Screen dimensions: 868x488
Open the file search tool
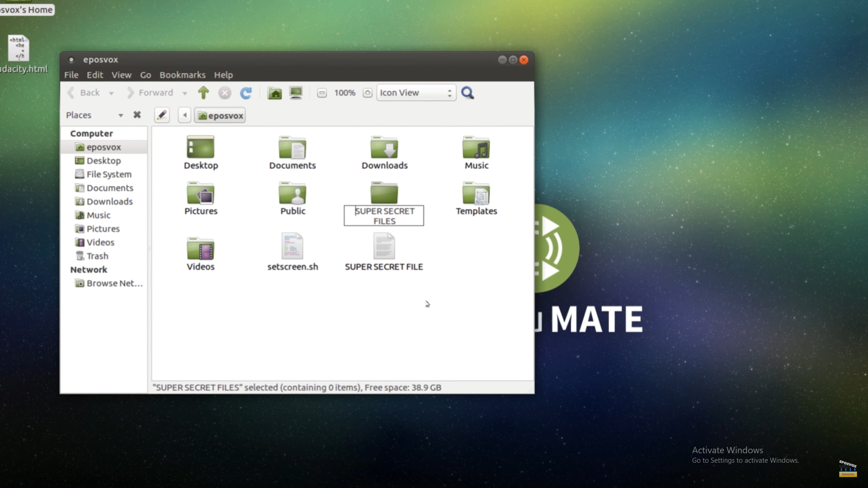(468, 93)
